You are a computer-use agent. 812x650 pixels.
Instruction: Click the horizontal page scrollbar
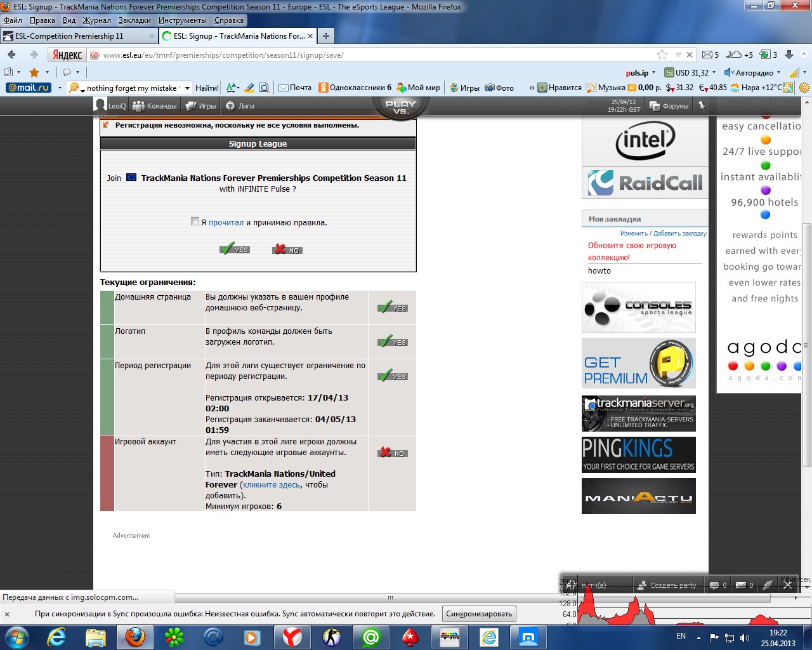coord(390,597)
